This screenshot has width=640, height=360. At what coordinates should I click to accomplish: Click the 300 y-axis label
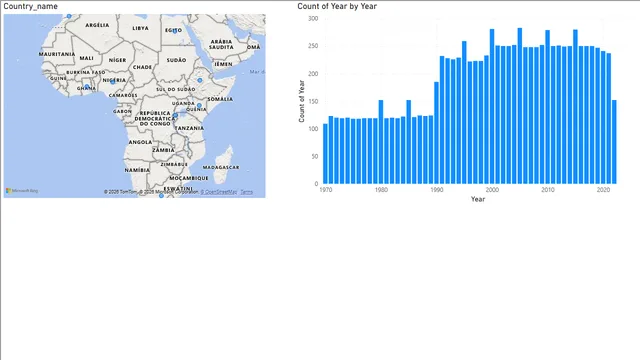pos(313,18)
